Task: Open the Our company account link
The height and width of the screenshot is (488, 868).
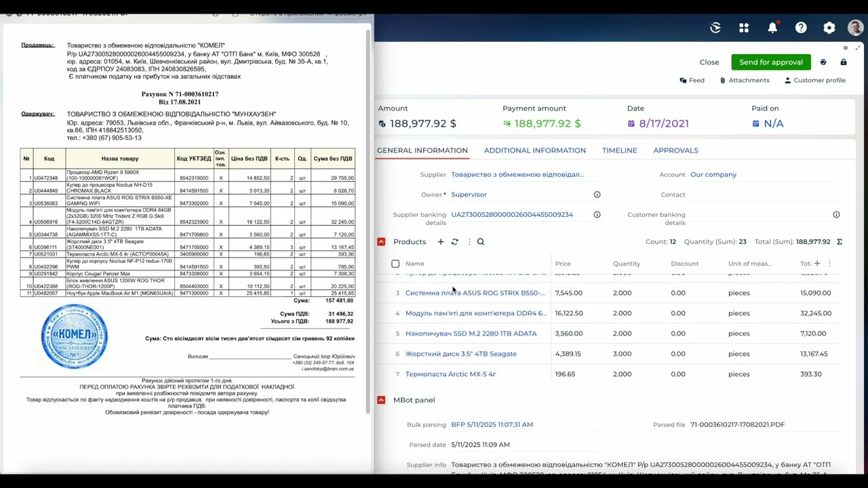Action: pos(713,175)
